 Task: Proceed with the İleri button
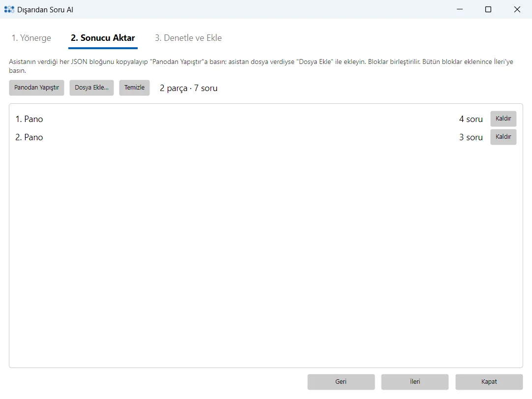(x=414, y=382)
